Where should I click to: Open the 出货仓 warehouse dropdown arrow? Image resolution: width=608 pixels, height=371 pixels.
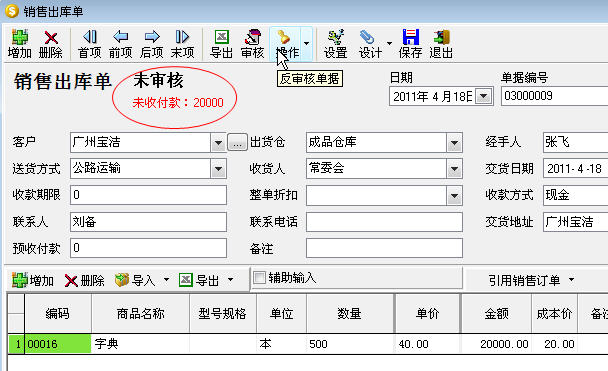point(454,143)
